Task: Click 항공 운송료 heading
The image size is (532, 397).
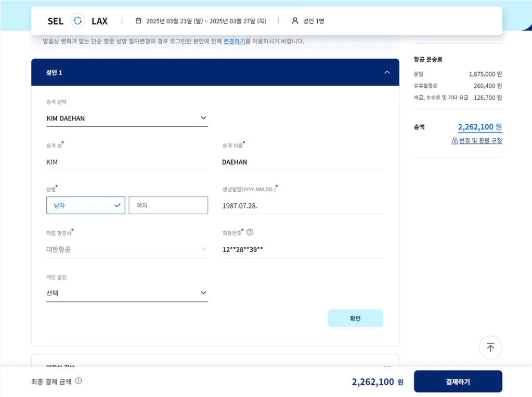Action: click(x=428, y=59)
